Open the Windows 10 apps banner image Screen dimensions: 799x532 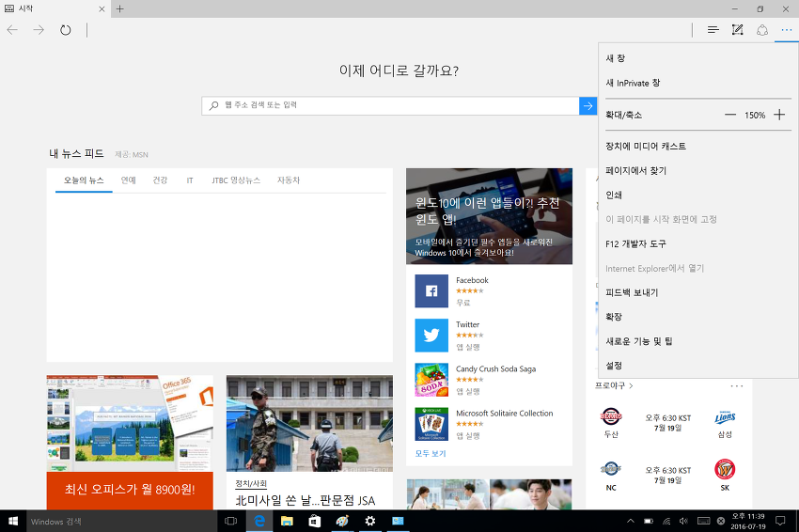(489, 216)
